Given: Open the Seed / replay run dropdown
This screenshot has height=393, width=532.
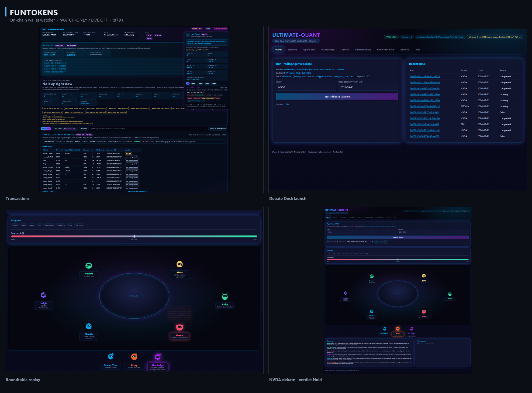Looking at the screenshot, I should coord(360,242).
